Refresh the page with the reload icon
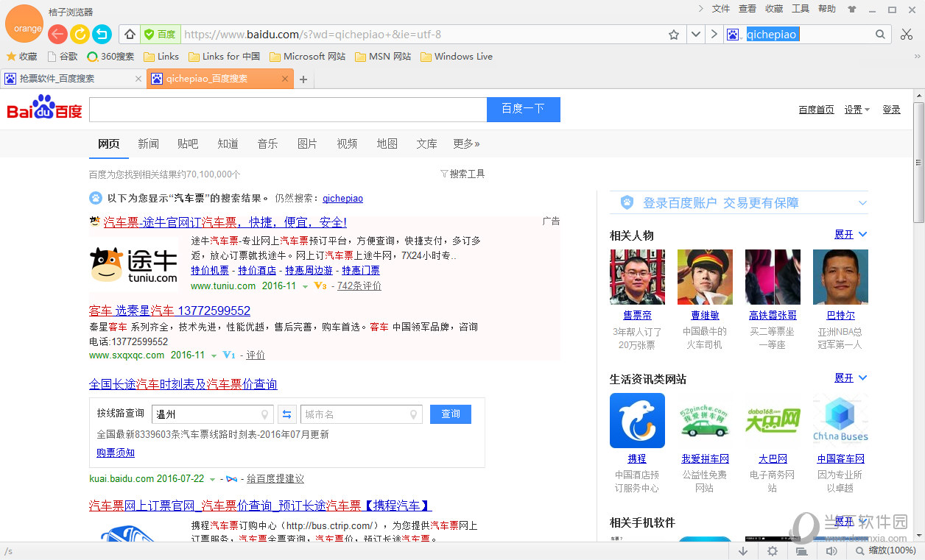925x560 pixels. [80, 34]
